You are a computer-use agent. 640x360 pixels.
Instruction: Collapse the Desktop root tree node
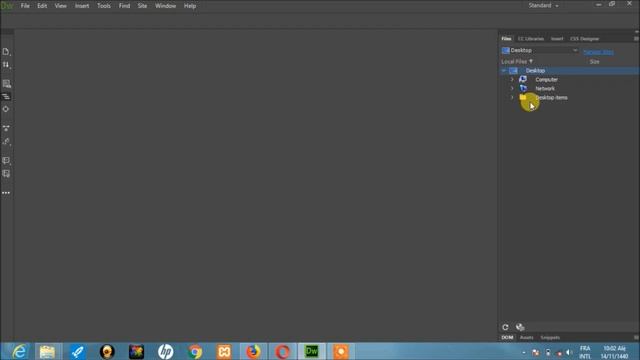(x=504, y=71)
